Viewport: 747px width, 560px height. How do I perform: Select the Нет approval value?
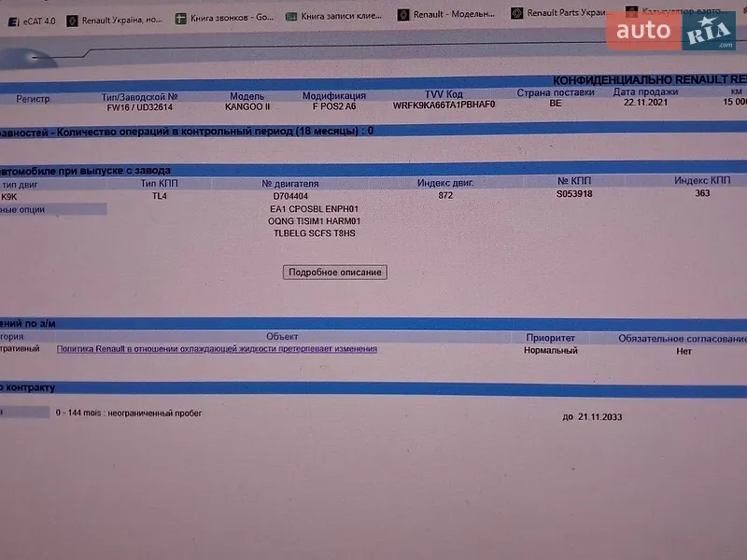pyautogui.click(x=684, y=352)
